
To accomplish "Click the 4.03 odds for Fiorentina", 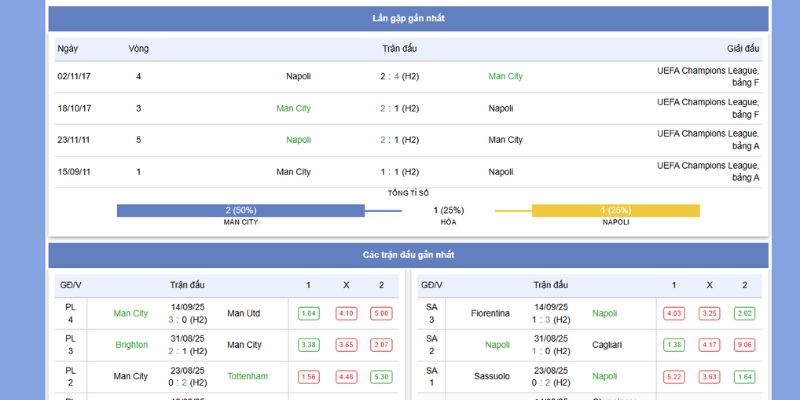I will 674,313.
